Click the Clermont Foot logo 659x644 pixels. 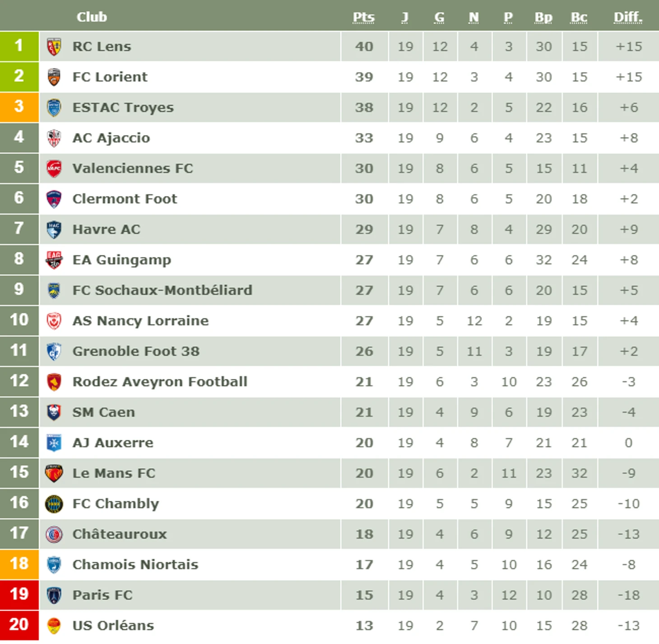tap(54, 199)
